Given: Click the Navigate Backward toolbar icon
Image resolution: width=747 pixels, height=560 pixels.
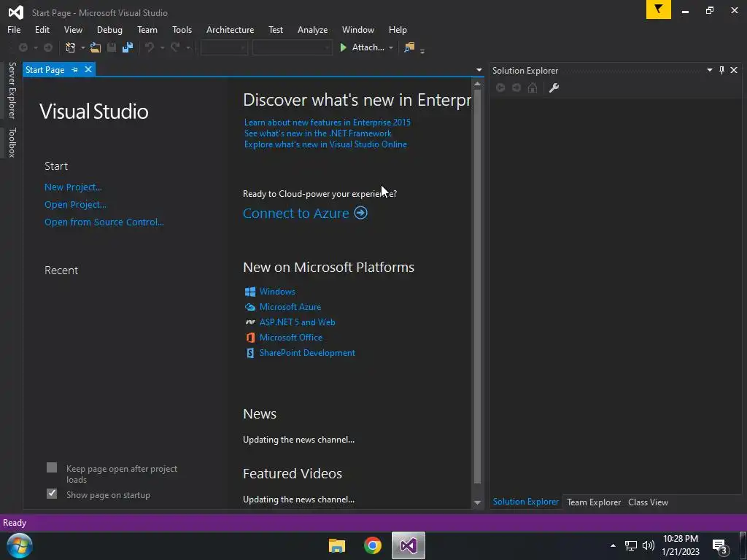Looking at the screenshot, I should tap(23, 47).
